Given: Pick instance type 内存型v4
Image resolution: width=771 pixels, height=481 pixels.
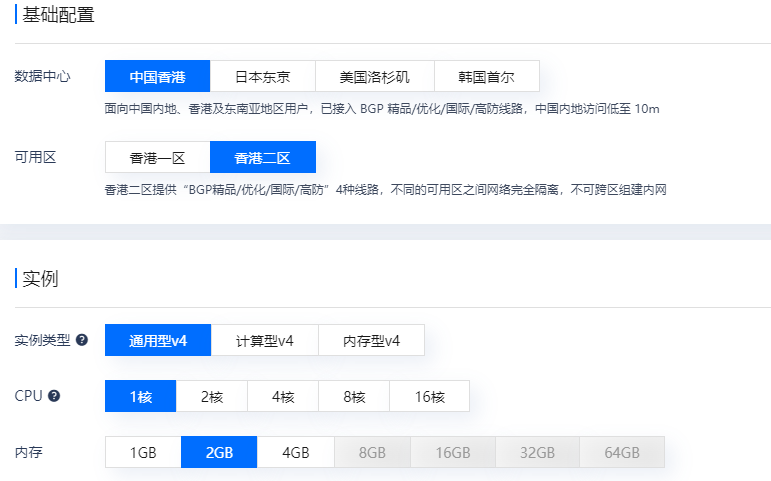Looking at the screenshot, I should (371, 340).
